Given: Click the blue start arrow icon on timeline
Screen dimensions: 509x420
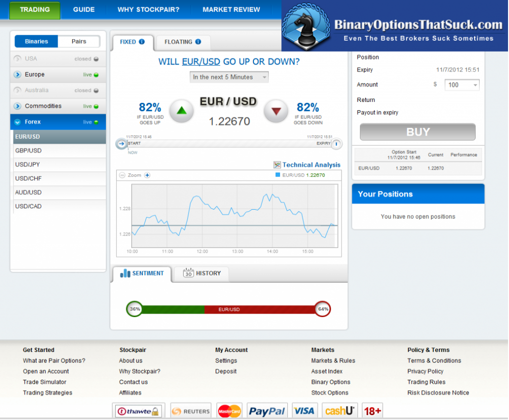Looking at the screenshot, I should pyautogui.click(x=119, y=144).
